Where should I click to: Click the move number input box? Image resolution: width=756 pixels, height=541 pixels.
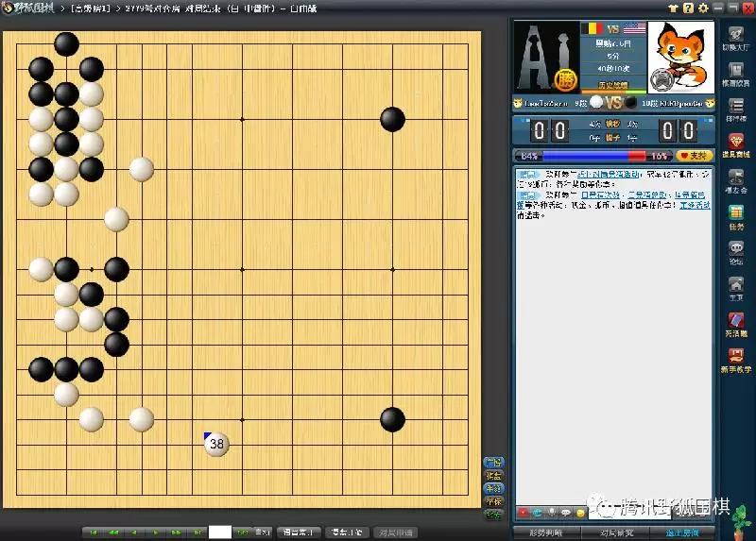point(219,533)
